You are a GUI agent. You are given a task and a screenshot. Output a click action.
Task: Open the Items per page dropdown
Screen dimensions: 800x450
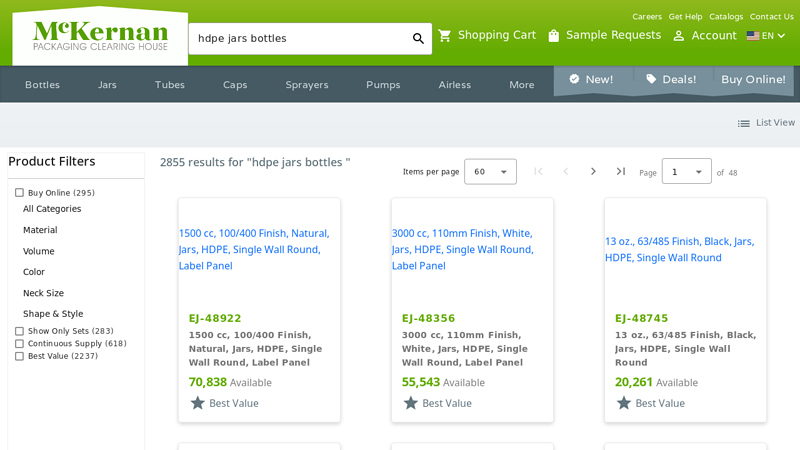(490, 172)
